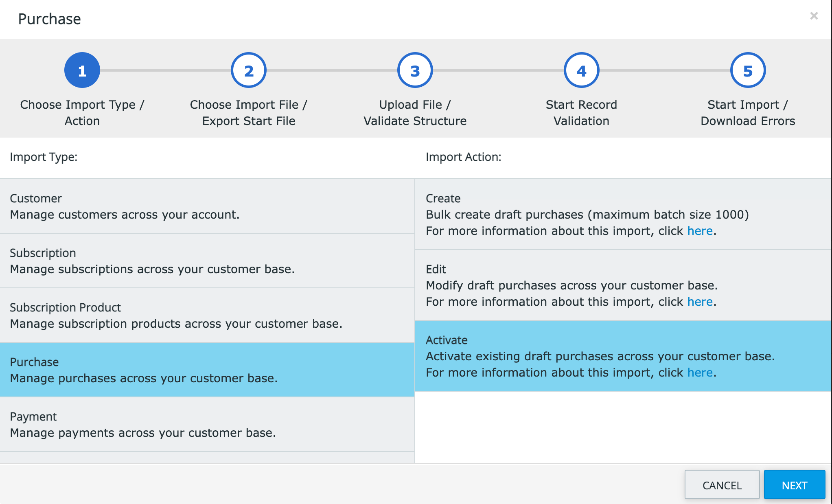The height and width of the screenshot is (504, 832).
Task: Click step 1 circle in wizard
Action: [x=82, y=70]
